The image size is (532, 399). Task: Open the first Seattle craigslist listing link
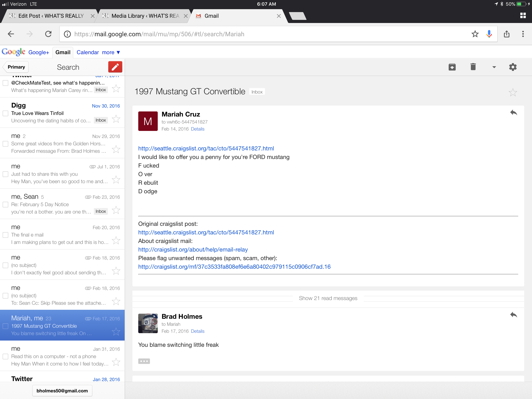[x=206, y=148]
